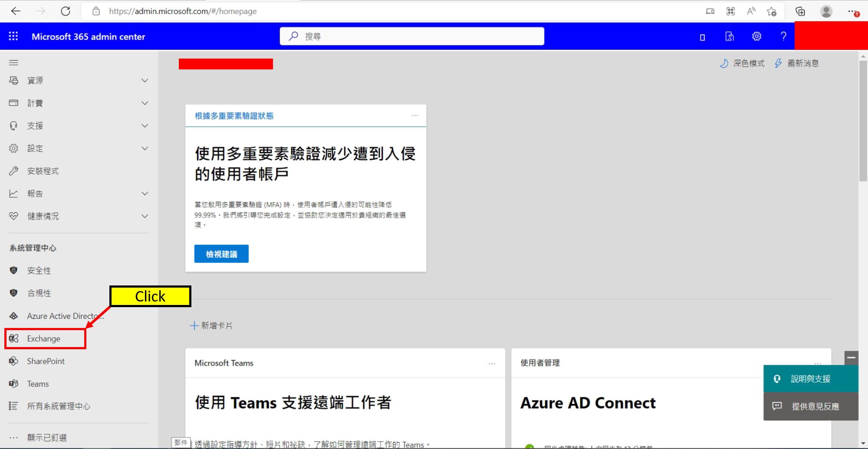This screenshot has height=449, width=868.
Task: Expand the 健康情況 navigation section
Action: 42,216
